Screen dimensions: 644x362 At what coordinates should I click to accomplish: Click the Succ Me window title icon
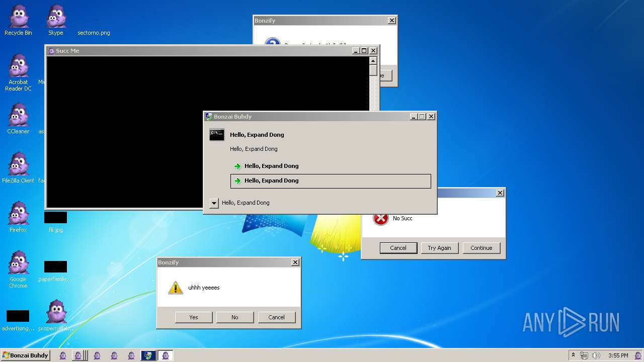pos(51,51)
